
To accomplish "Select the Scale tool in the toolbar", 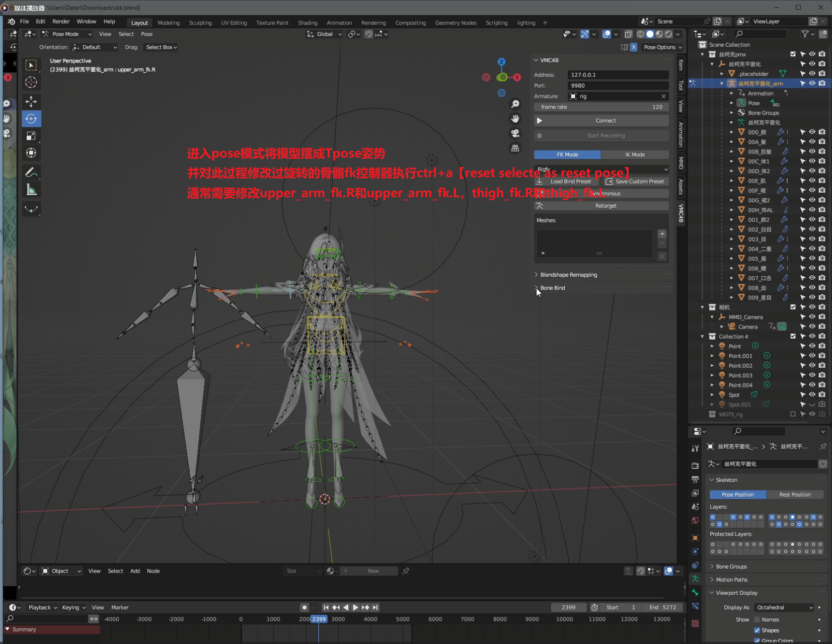I will tap(31, 136).
